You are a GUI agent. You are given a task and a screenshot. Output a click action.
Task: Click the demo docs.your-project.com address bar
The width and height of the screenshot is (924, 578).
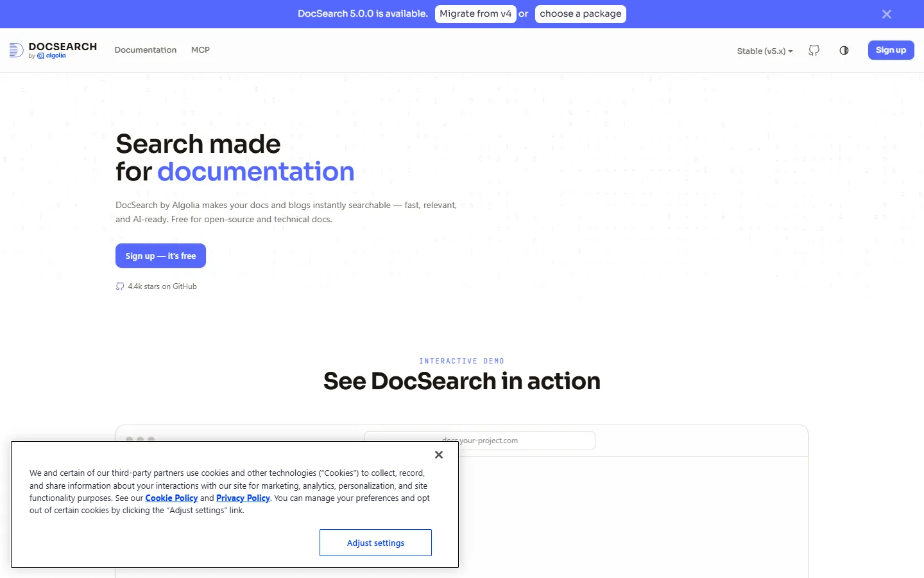click(480, 441)
